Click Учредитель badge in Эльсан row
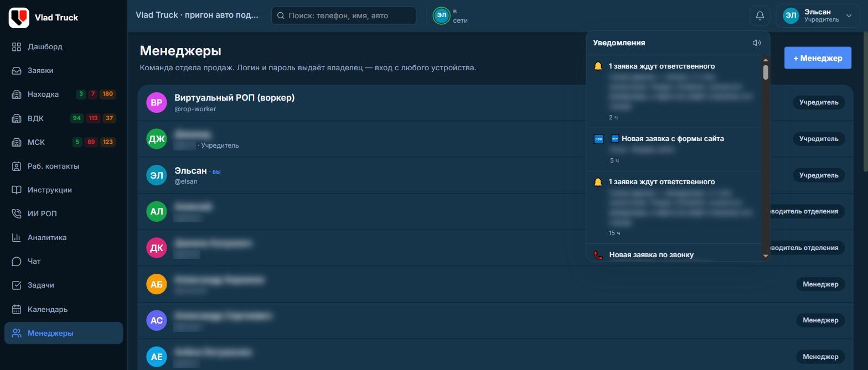Image resolution: width=868 pixels, height=370 pixels. pyautogui.click(x=819, y=175)
